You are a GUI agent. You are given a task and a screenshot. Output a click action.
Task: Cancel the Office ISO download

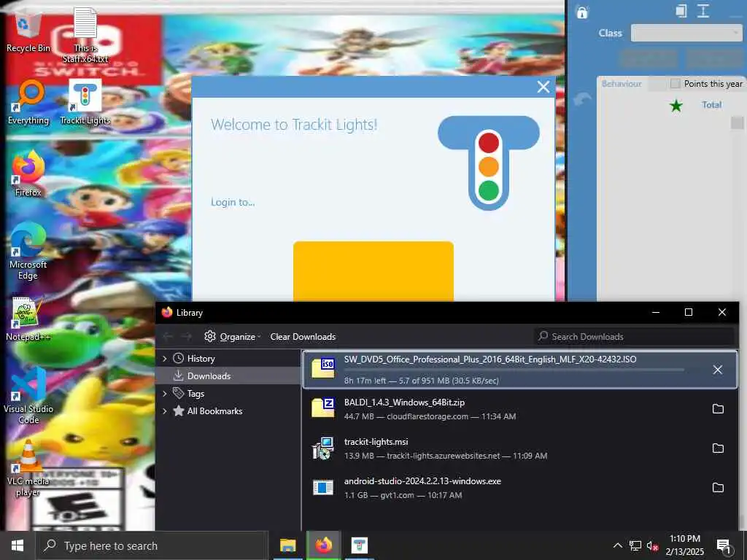click(x=718, y=370)
